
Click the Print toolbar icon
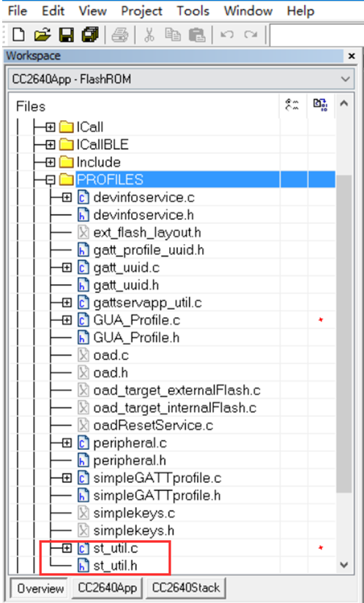coord(120,35)
